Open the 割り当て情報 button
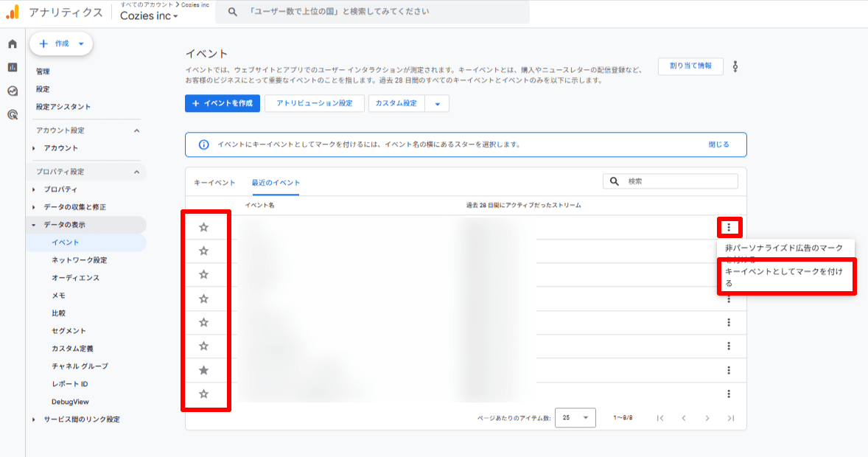 (x=690, y=66)
